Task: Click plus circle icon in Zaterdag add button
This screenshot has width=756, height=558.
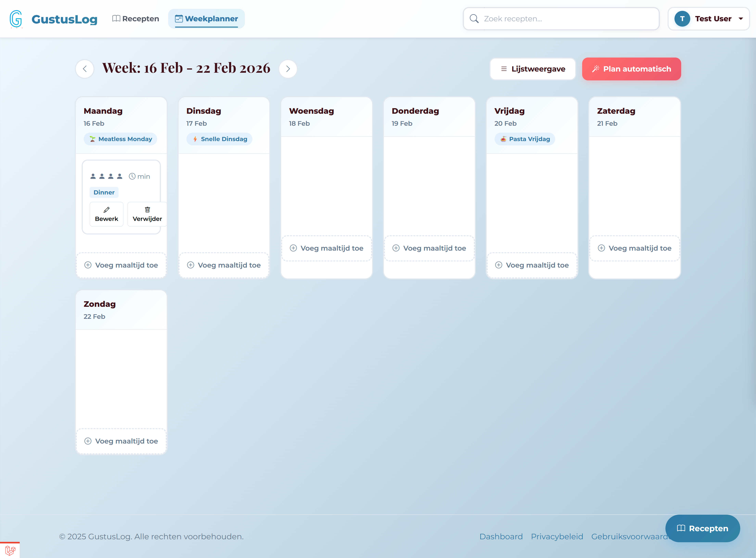Action: [x=601, y=248]
